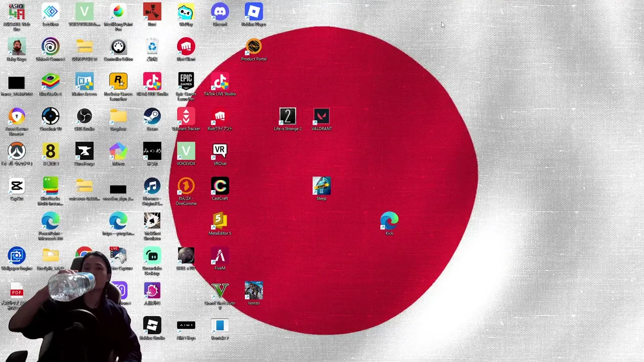Open the みつめ black icon

pos(152,151)
